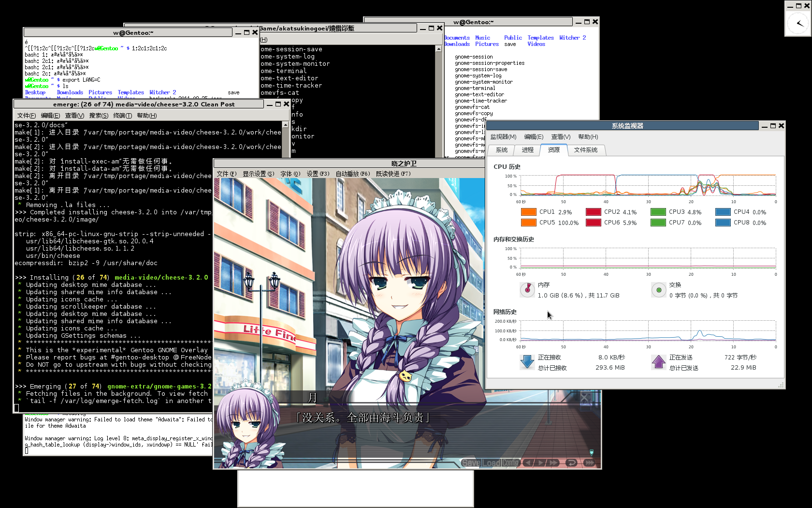The height and width of the screenshot is (508, 812).
Task: Click the back arrow in game controls
Action: [528, 463]
